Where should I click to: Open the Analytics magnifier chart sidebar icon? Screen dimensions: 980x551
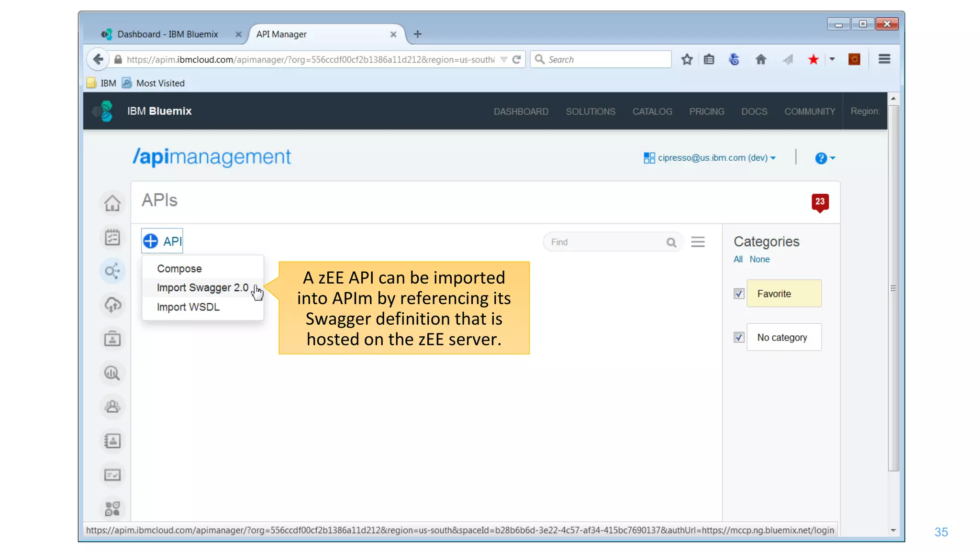[112, 373]
